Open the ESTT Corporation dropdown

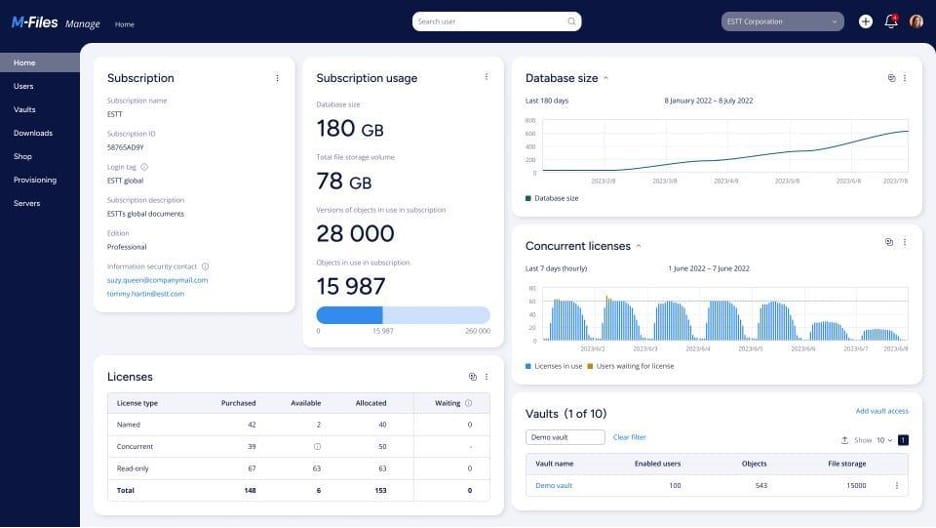(782, 21)
